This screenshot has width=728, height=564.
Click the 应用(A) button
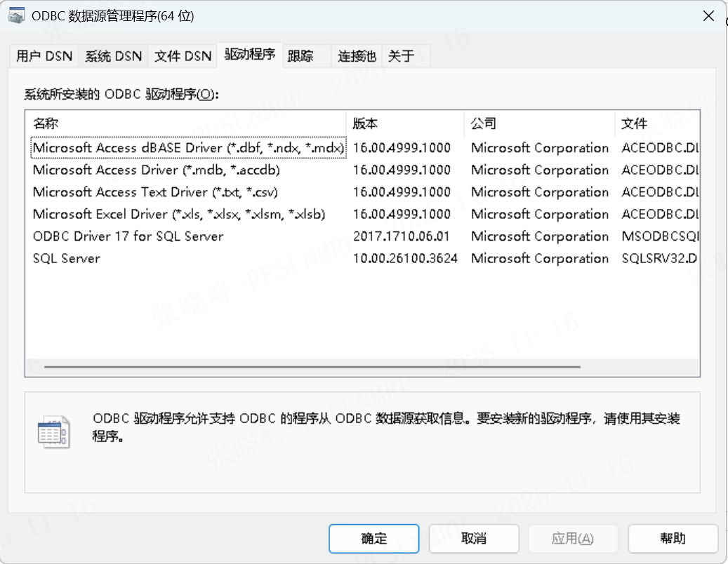tap(573, 539)
